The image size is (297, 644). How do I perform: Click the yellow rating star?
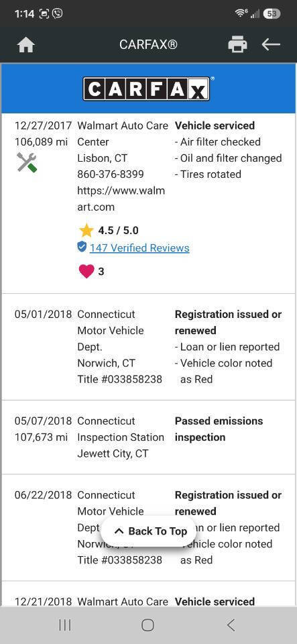[x=86, y=230]
